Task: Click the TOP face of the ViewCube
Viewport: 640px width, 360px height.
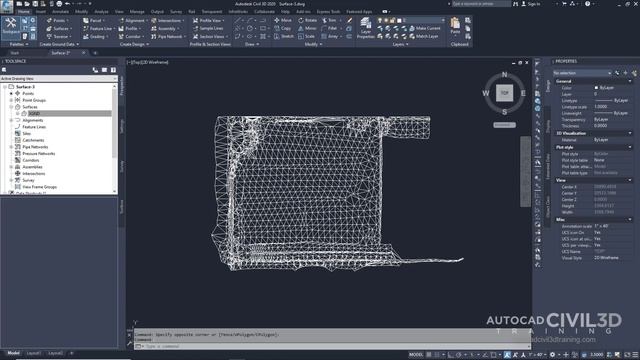Action: 504,93
